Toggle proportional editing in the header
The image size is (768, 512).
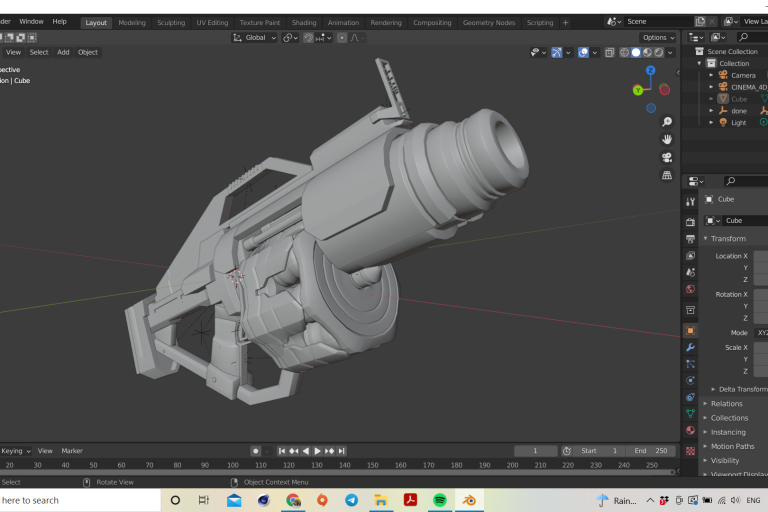342,37
